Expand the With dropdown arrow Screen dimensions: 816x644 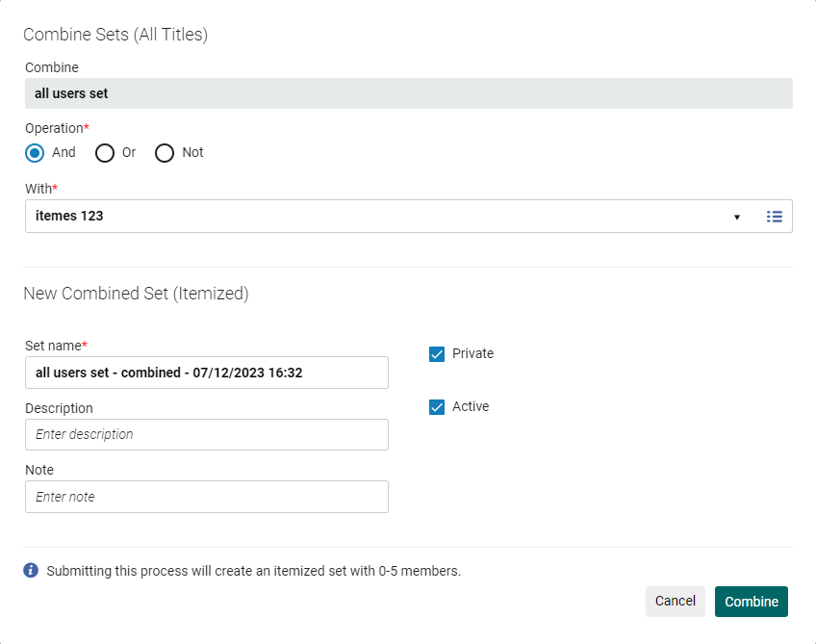point(737,217)
